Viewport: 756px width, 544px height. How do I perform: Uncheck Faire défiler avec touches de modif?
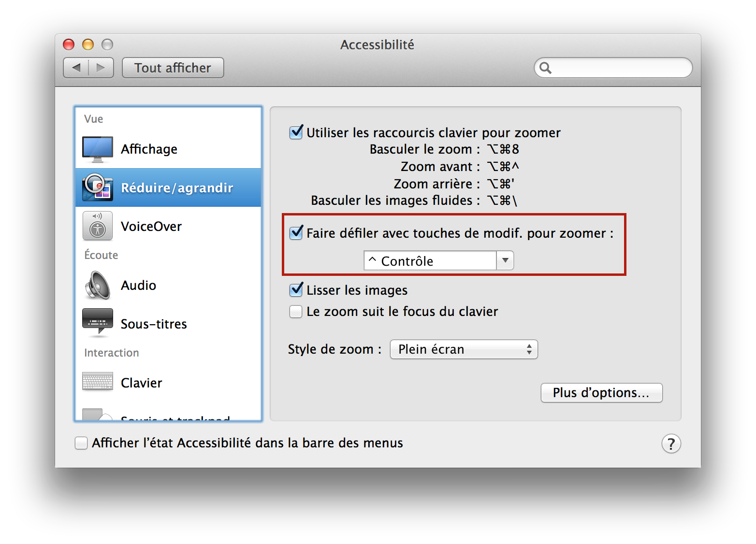pos(296,233)
